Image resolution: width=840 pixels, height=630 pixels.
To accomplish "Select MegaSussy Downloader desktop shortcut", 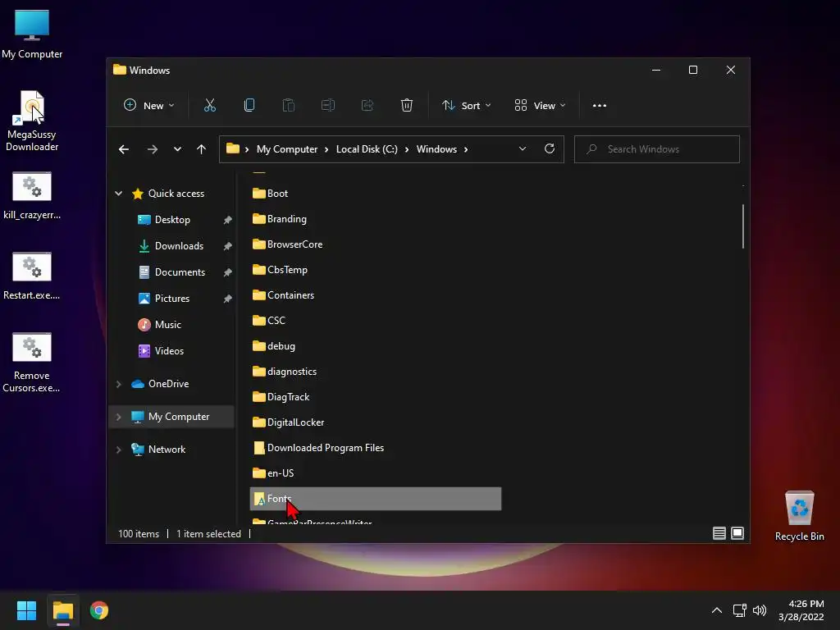I will click(x=32, y=121).
